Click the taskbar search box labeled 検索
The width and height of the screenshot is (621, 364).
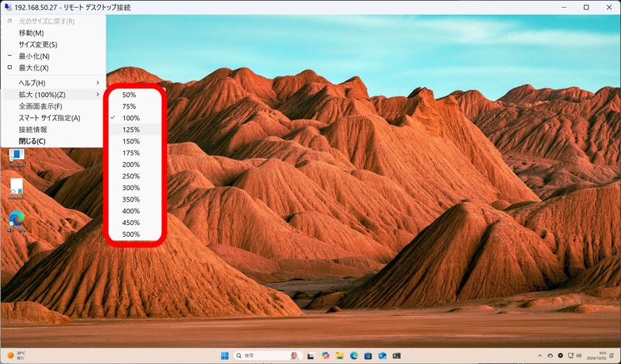268,355
